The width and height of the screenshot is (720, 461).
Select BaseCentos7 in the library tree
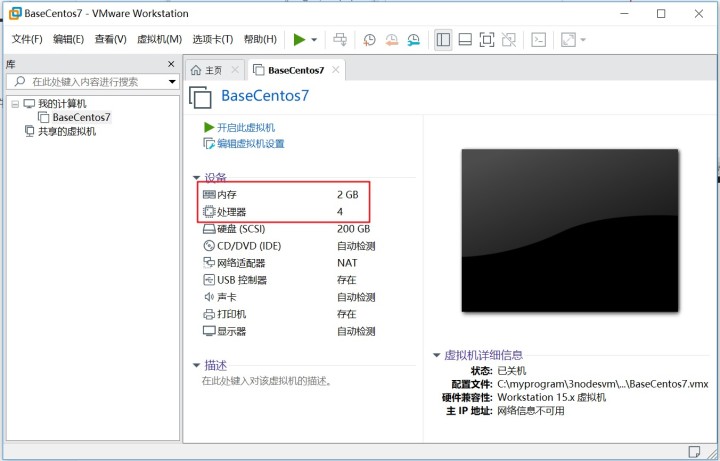(x=81, y=118)
